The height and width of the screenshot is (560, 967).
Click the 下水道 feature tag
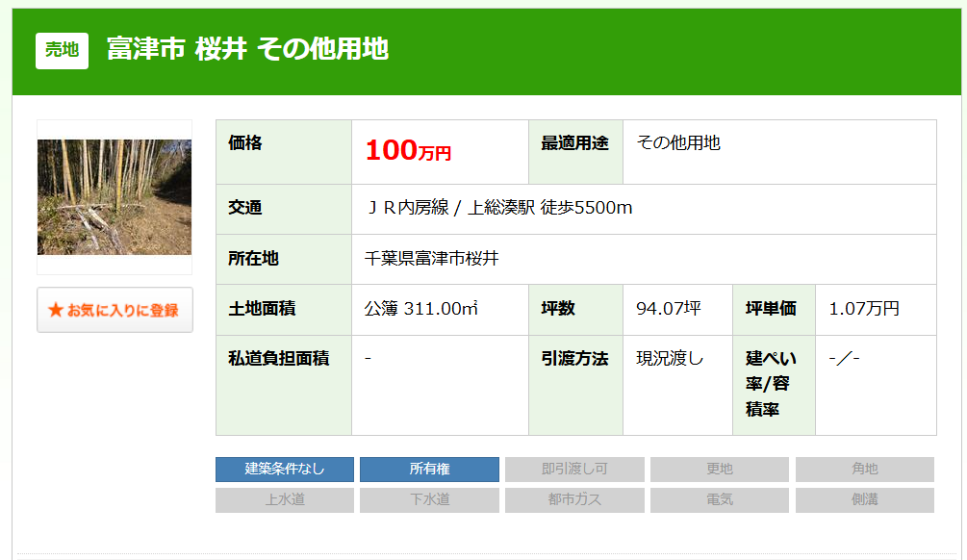pyautogui.click(x=429, y=500)
